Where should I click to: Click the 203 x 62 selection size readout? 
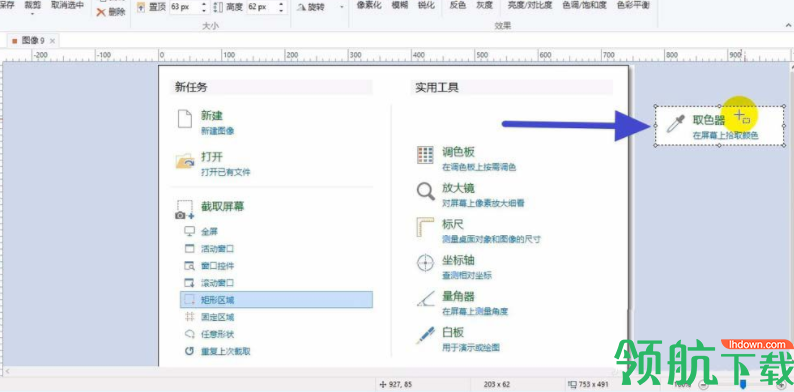coord(497,385)
